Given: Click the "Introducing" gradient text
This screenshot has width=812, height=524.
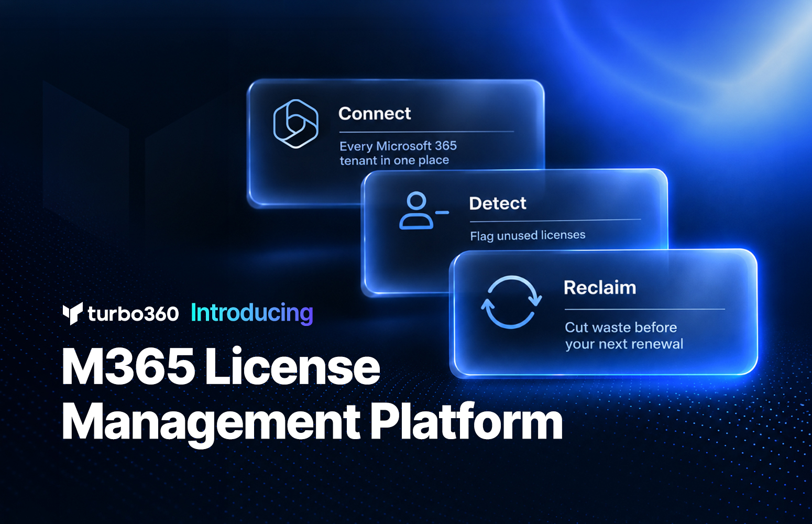Looking at the screenshot, I should [x=252, y=313].
